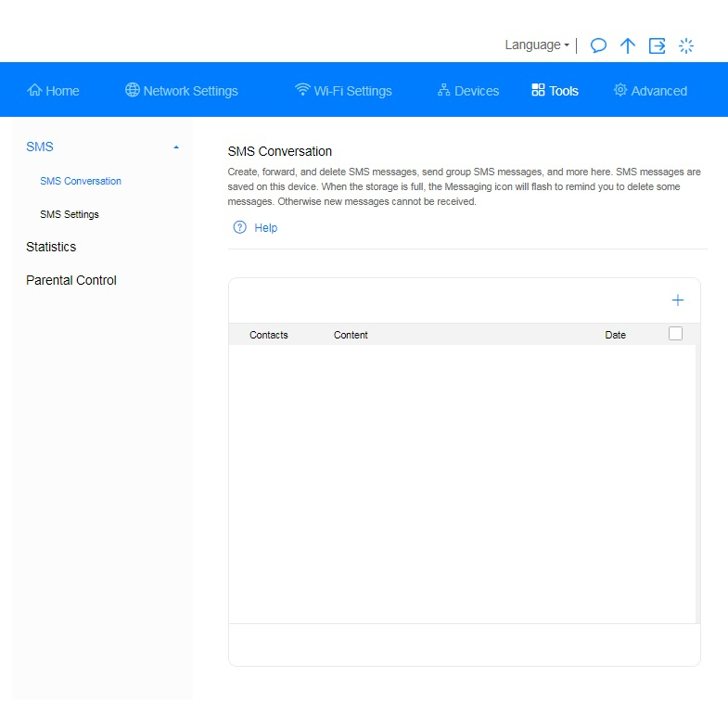The height and width of the screenshot is (728, 728).
Task: Select the Tools tab
Action: (555, 91)
